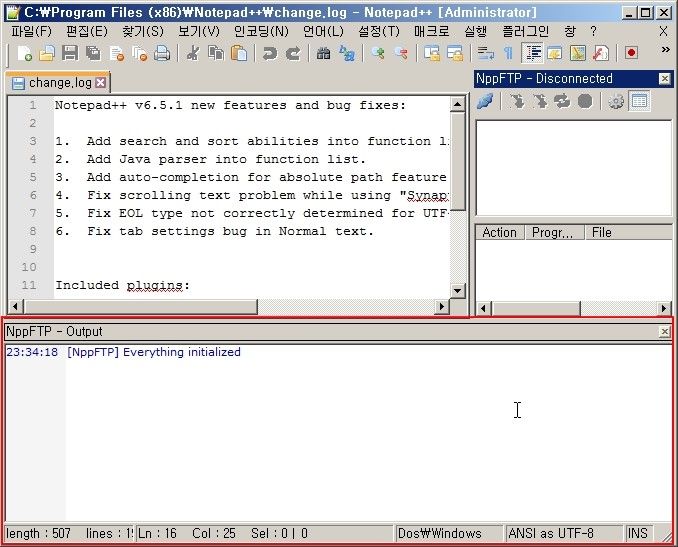Click the NppFTP download file icon
The height and width of the screenshot is (547, 678).
point(516,102)
